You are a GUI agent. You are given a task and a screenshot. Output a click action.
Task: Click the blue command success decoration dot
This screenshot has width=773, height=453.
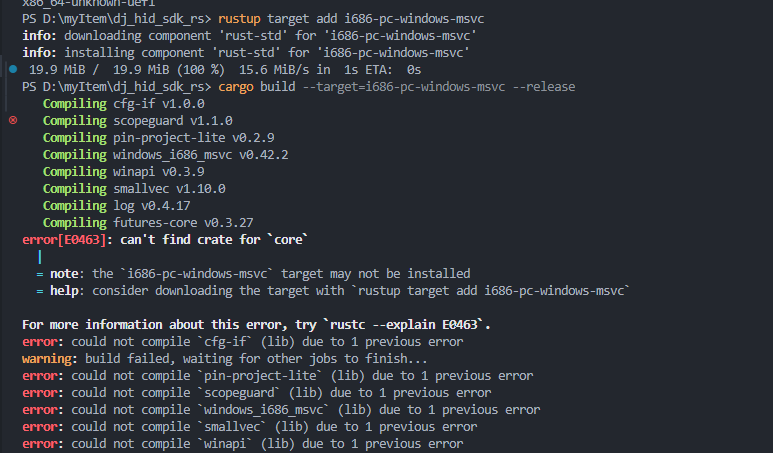(x=11, y=70)
